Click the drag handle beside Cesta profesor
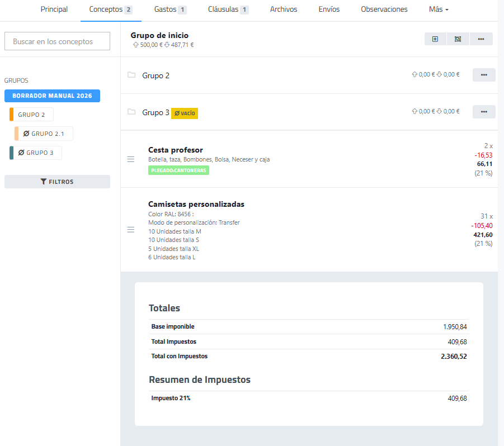 tap(131, 159)
